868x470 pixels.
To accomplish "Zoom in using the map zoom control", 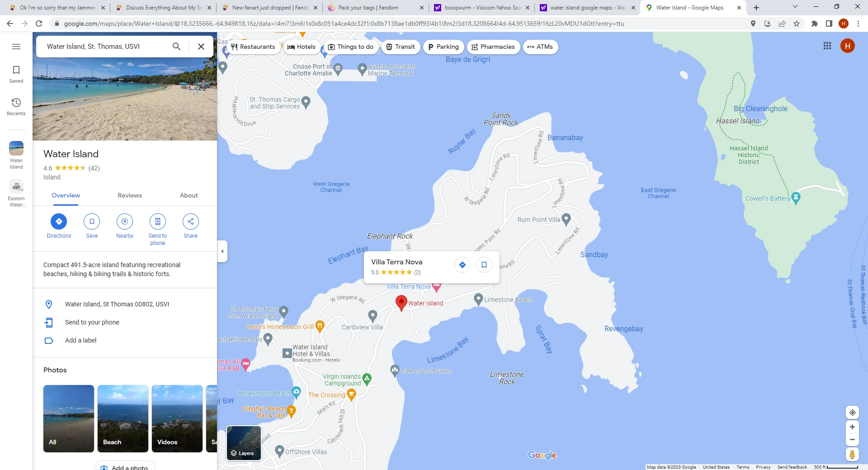I will (852, 427).
